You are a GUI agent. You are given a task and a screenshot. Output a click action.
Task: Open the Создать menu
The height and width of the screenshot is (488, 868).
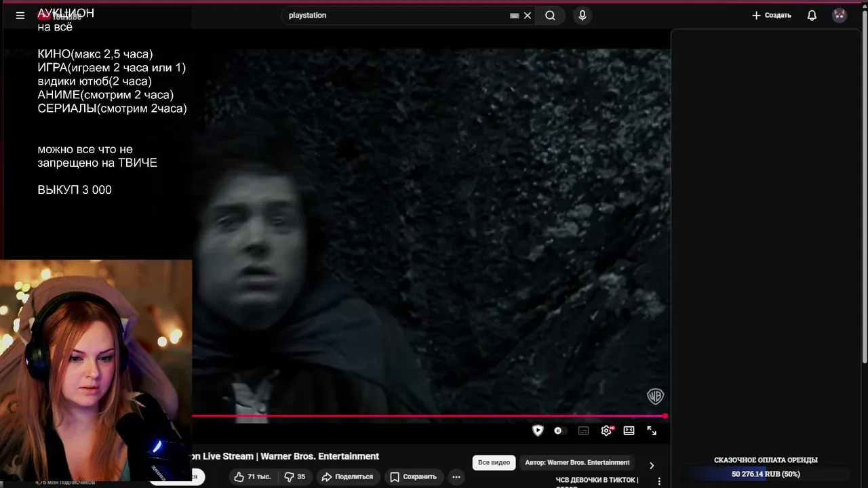point(772,15)
